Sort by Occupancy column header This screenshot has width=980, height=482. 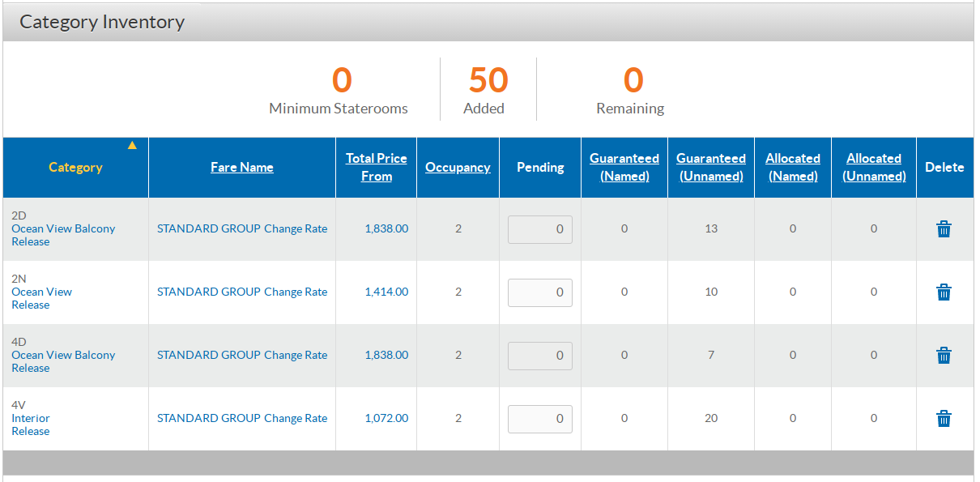[458, 168]
